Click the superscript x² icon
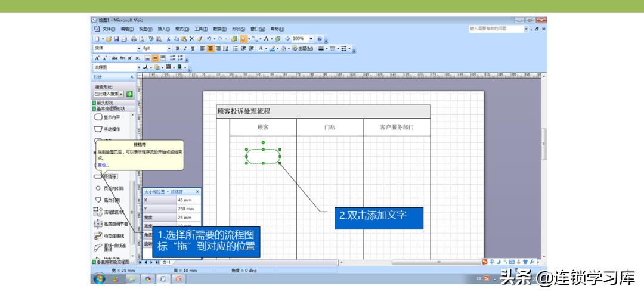This screenshot has height=295, width=644. (130, 58)
